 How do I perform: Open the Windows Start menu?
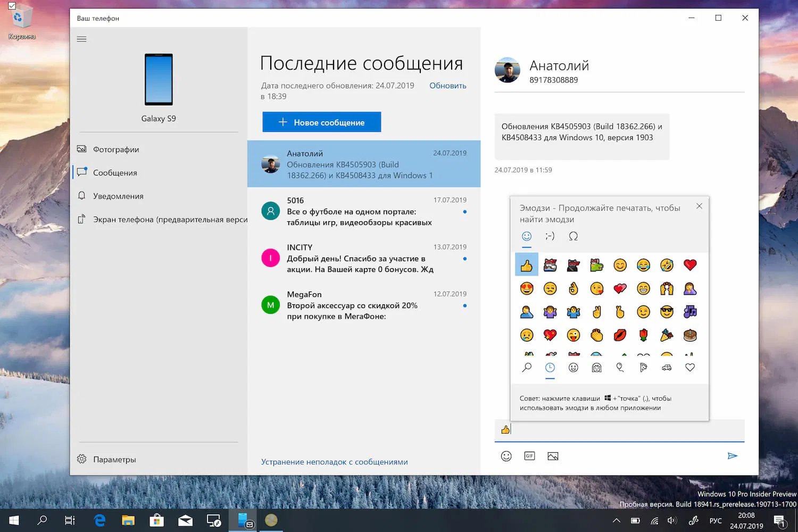coord(14,520)
